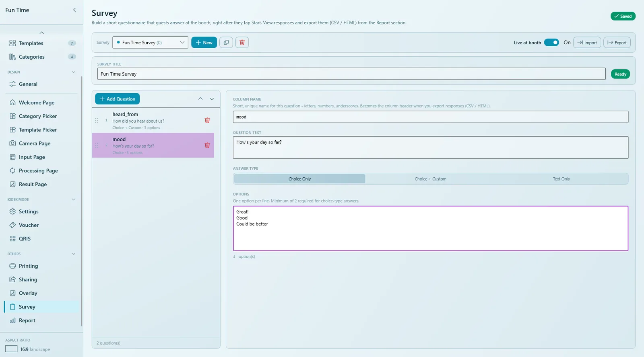Collapse the Fun Time sidebar chevron
Screen dimensions: 644x357
(74, 10)
